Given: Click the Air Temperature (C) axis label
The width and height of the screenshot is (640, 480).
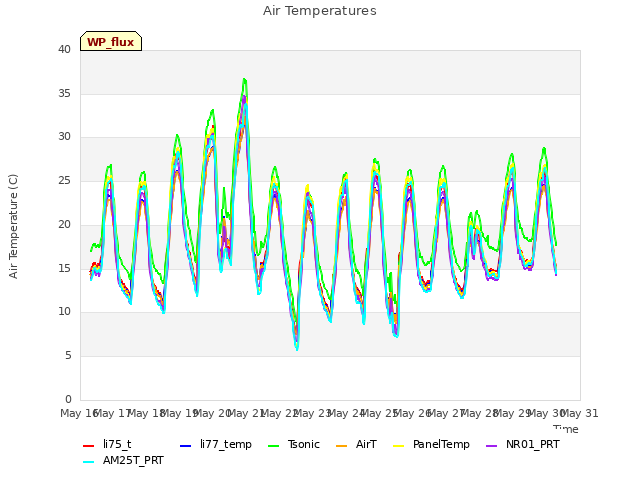Looking at the screenshot, I should tap(13, 226).
